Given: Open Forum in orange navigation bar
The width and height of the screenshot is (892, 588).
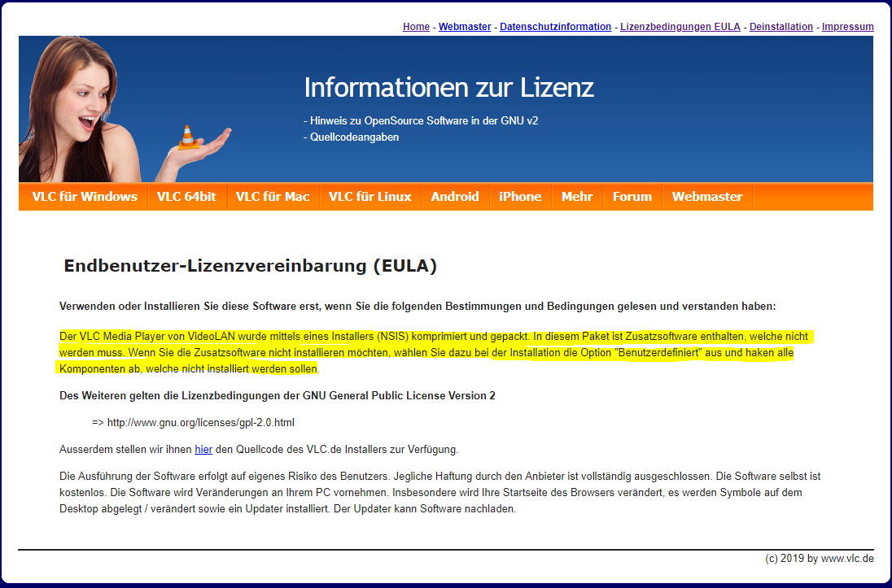Looking at the screenshot, I should pos(632,197).
